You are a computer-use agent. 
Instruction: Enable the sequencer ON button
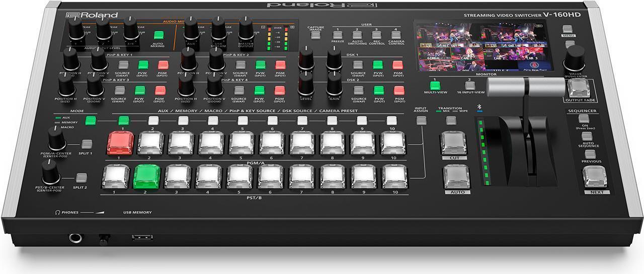coord(583,119)
